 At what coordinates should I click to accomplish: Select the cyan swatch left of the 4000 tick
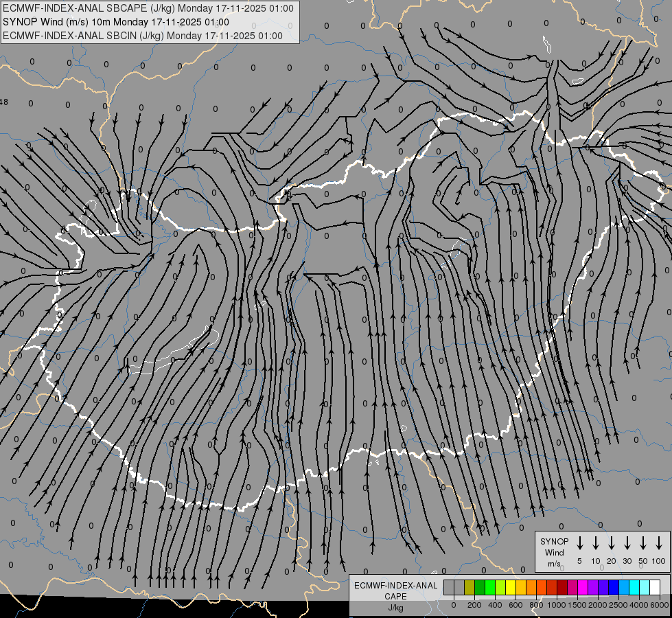pos(634,587)
